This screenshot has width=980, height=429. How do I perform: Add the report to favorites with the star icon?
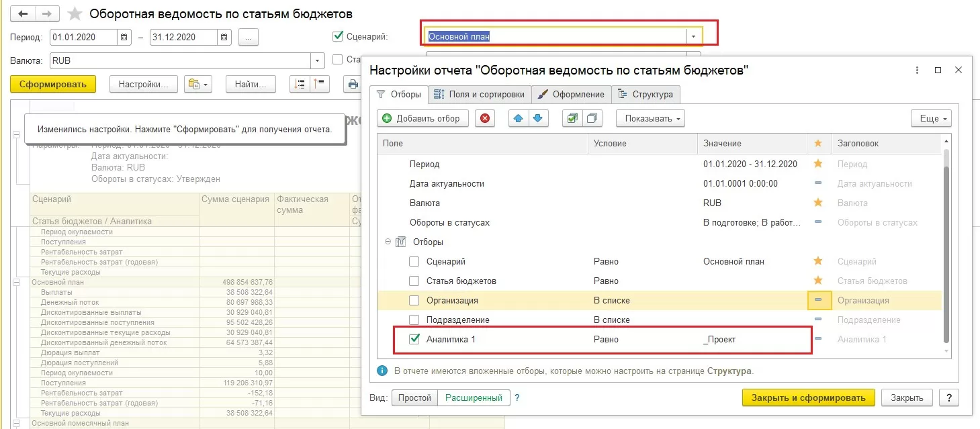[x=75, y=14]
